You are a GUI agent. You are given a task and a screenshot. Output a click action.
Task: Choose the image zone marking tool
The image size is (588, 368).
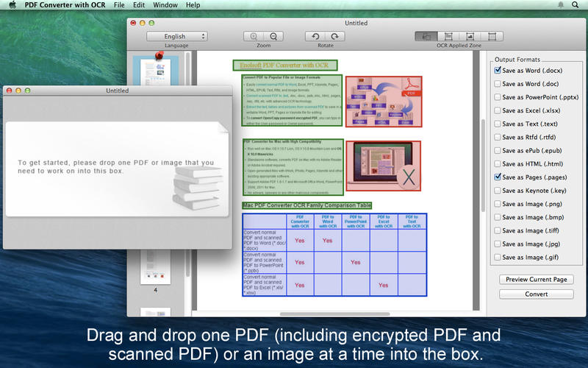tap(470, 36)
